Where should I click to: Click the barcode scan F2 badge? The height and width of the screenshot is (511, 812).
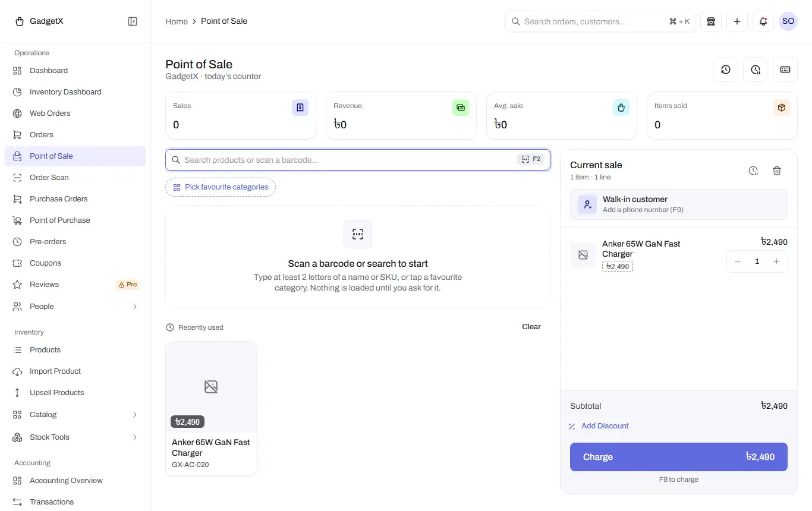(x=531, y=159)
